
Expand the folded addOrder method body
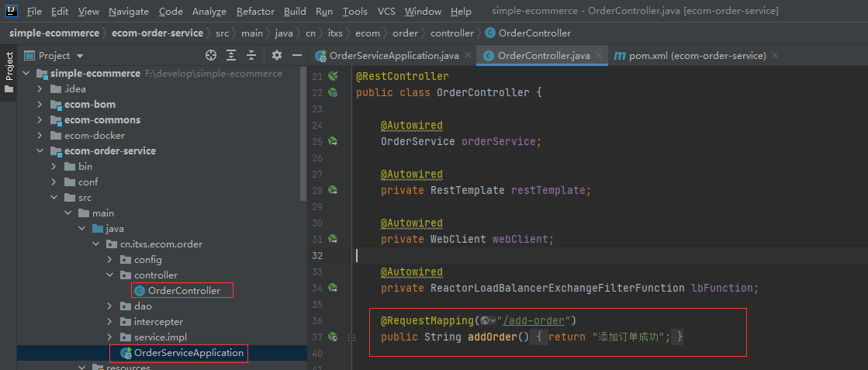click(x=351, y=337)
